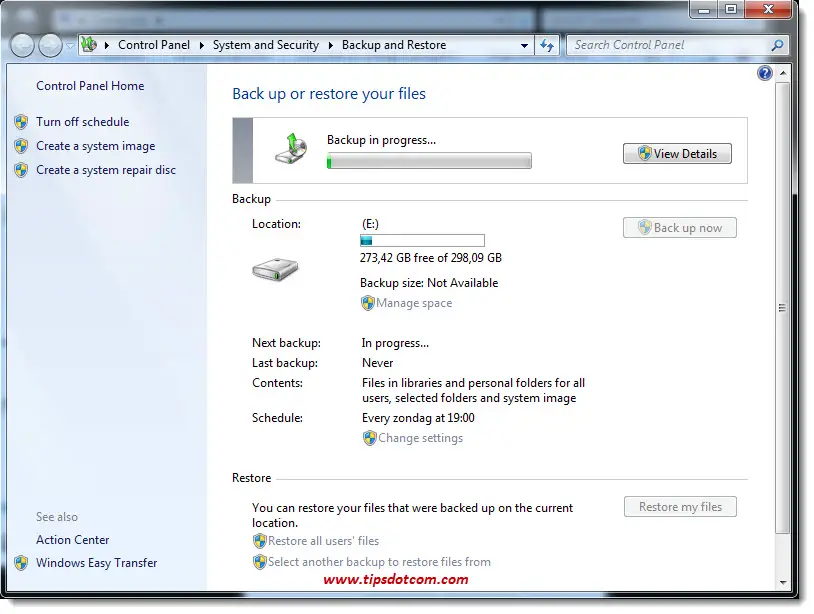Expand the arrow after System and Security

click(330, 45)
